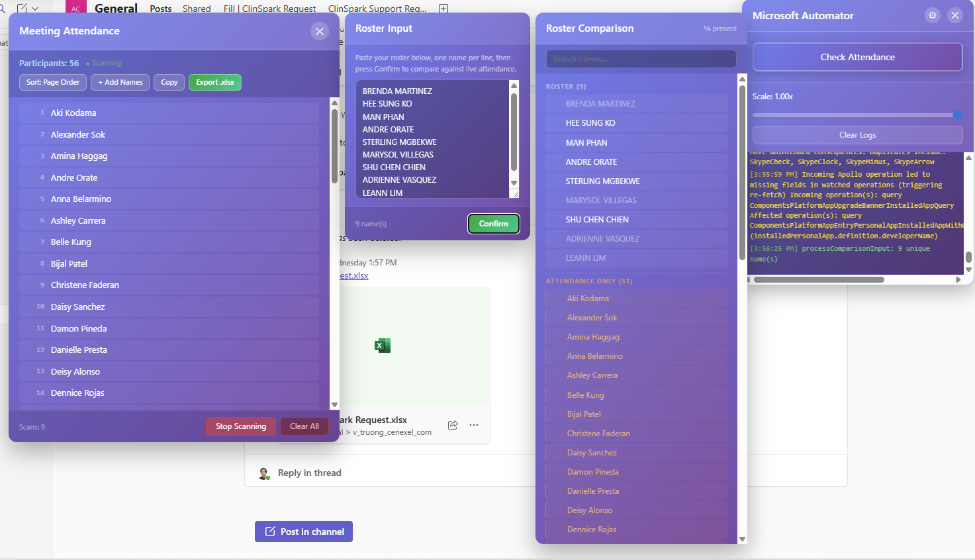
Task: Click MAN PHAN in Roster Comparison
Action: (636, 142)
